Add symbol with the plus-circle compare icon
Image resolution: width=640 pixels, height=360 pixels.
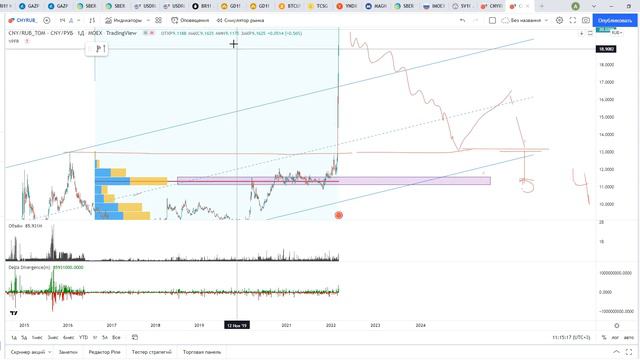click(47, 20)
